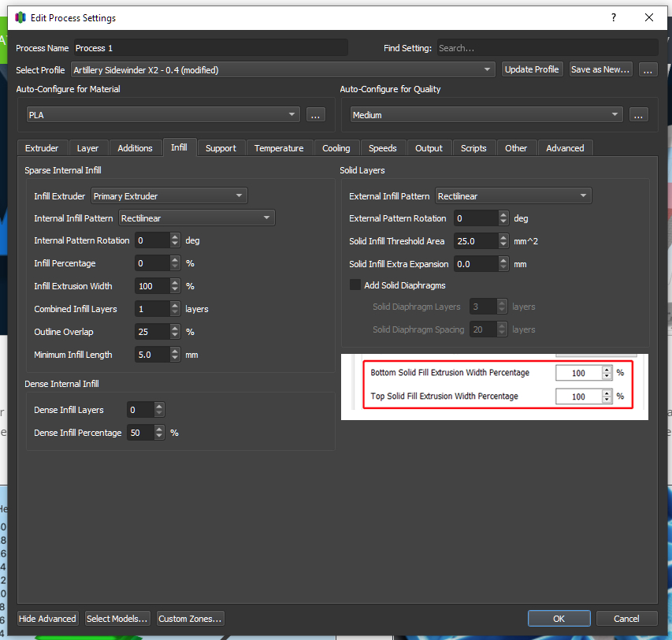Switch to the Advanced tab
The image size is (672, 640).
[x=565, y=148]
